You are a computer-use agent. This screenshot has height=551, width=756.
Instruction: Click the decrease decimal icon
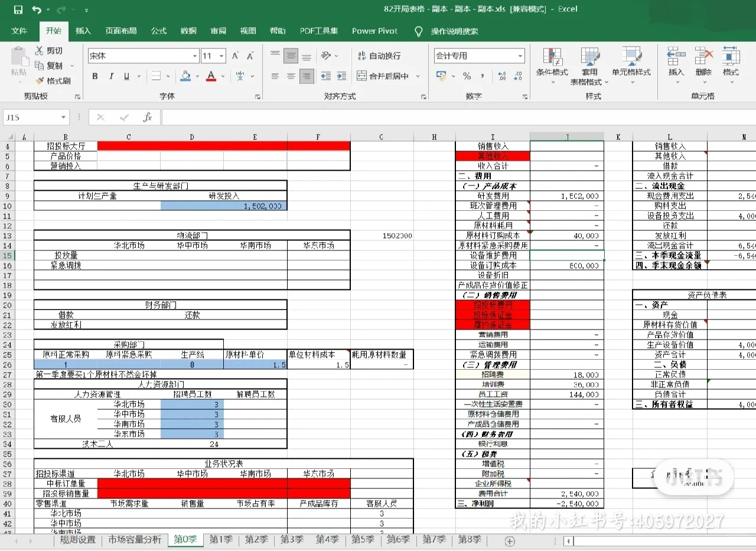pos(517,76)
